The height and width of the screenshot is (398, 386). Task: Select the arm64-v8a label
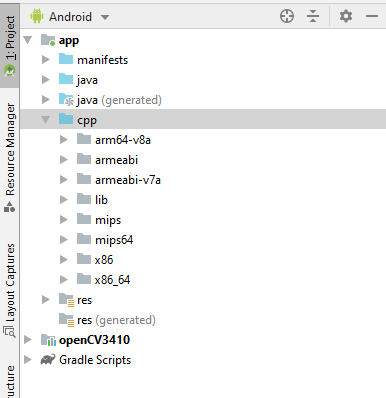[123, 140]
